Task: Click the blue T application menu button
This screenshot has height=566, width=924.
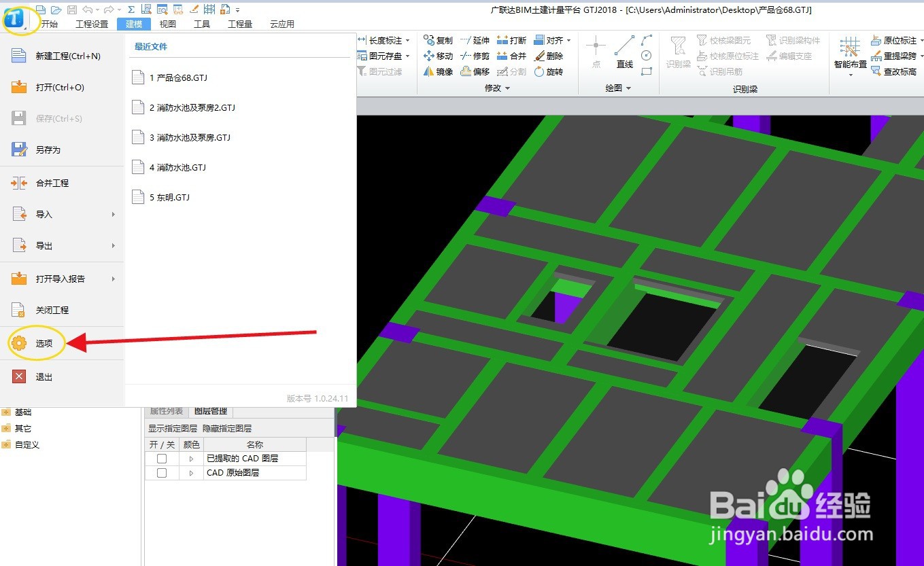Action: 14,18
